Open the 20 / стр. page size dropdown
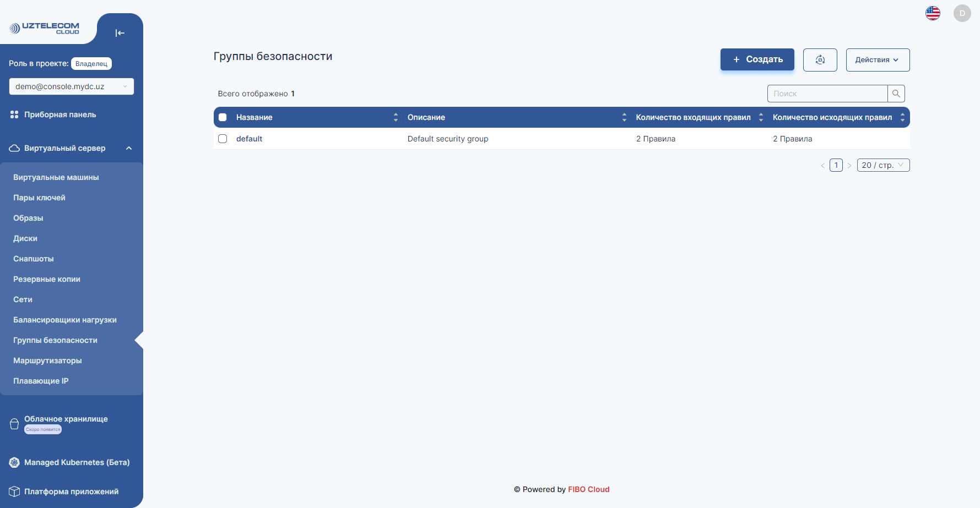Screen dimensions: 980x508 [883, 165]
